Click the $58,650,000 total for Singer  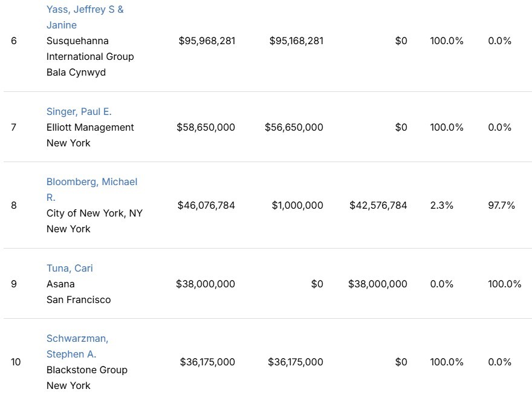206,127
